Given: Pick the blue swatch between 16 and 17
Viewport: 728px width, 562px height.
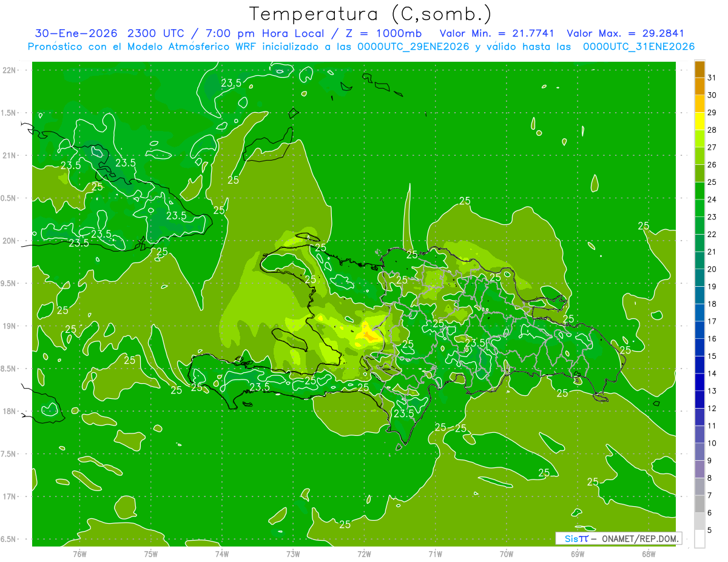Looking at the screenshot, I should (x=699, y=330).
